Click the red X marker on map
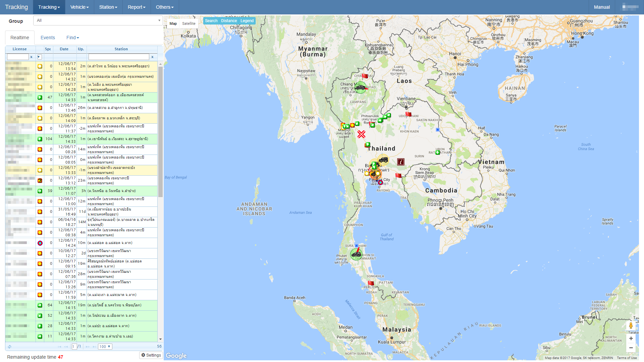Image resolution: width=644 pixels, height=362 pixels. tap(361, 134)
